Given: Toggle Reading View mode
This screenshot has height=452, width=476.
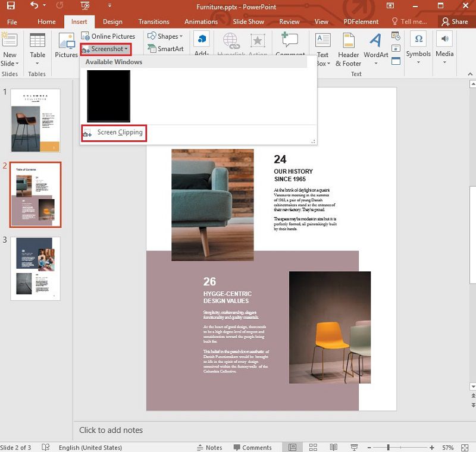Looking at the screenshot, I should click(333, 447).
